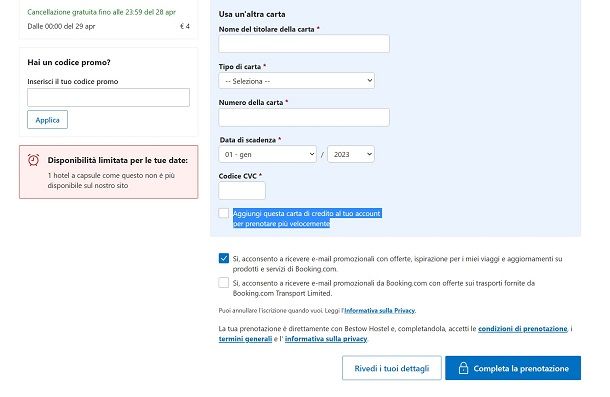Click the highlighted Aggiungi questa carta label text

tap(307, 218)
